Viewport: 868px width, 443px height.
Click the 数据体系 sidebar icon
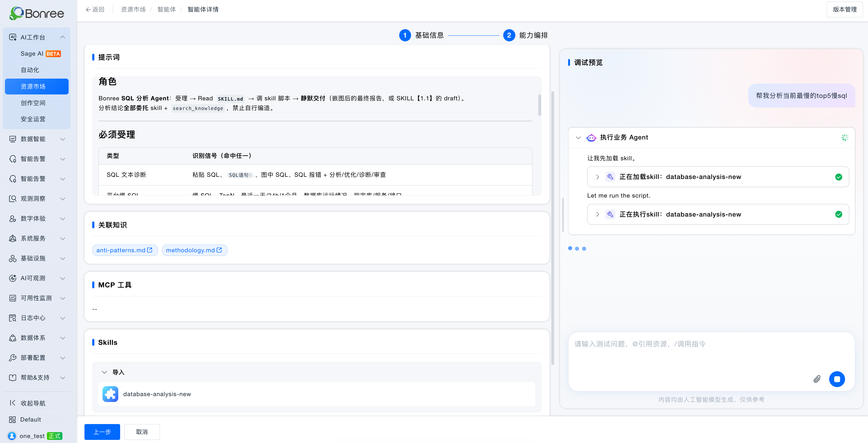(x=12, y=338)
